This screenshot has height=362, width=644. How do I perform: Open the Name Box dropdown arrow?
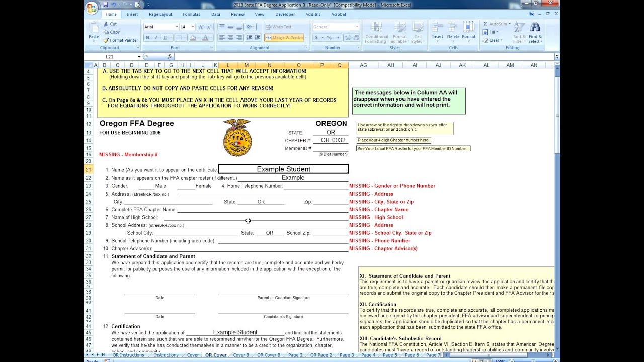coord(139,57)
